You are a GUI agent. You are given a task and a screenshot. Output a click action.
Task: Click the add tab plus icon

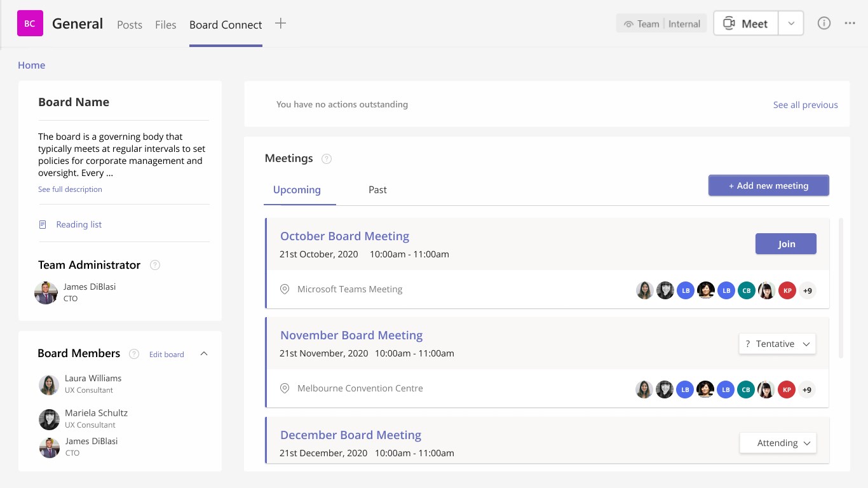click(x=280, y=24)
